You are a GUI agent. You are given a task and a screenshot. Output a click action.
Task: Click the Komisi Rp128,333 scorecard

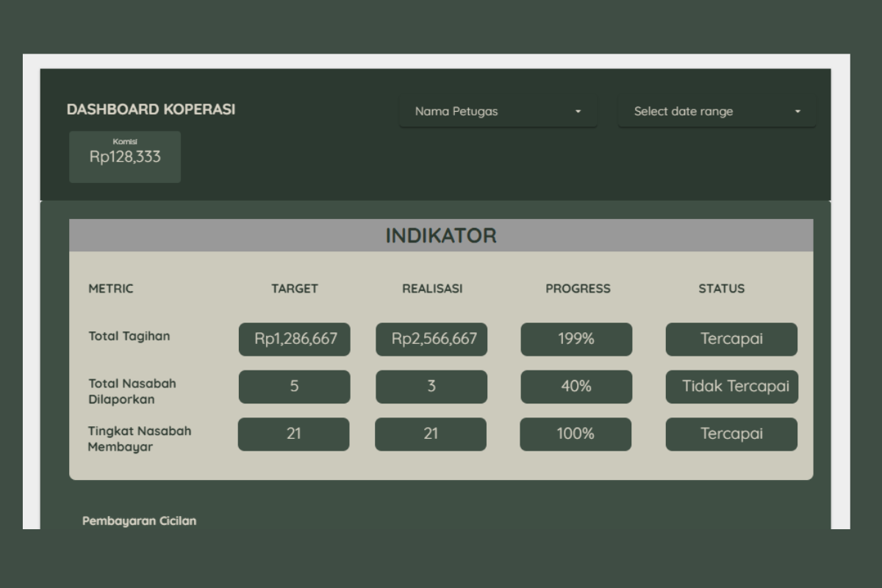[125, 157]
